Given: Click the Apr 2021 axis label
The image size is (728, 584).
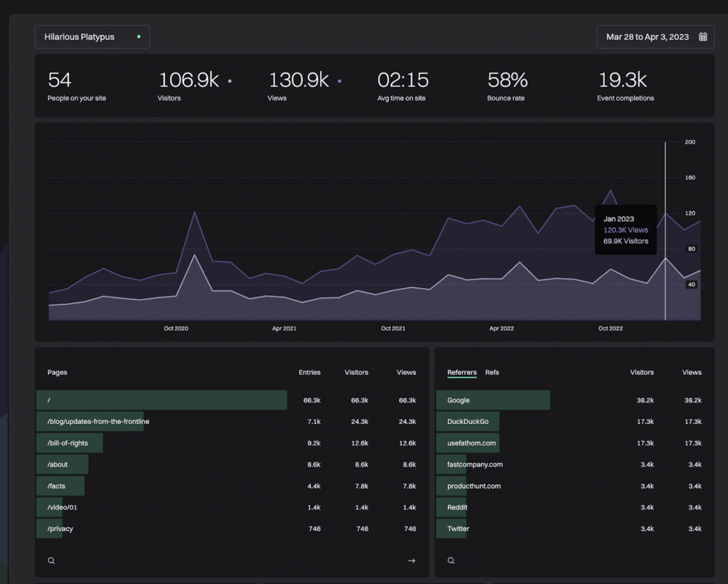Looking at the screenshot, I should click(284, 329).
